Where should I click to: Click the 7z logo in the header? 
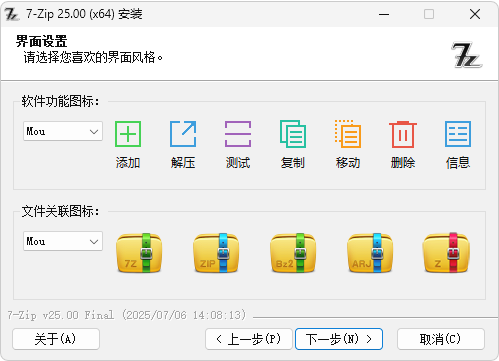[x=467, y=55]
